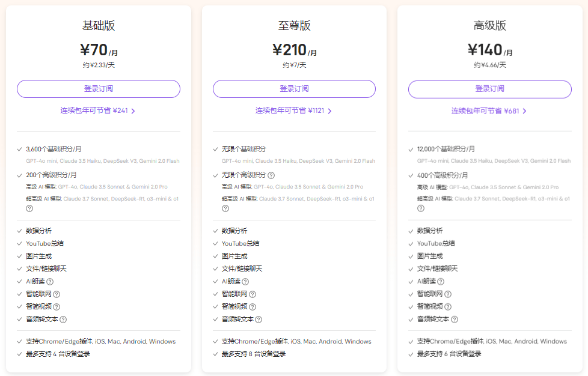Click help icon beside 基础版 音频转文本
The height and width of the screenshot is (376, 588).
[x=63, y=320]
